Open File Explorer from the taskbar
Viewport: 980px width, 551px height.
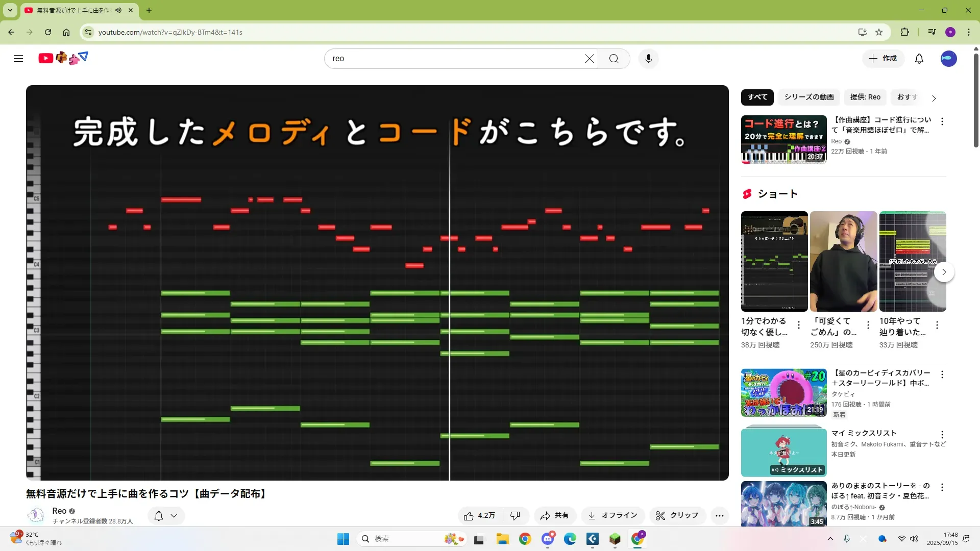[502, 539]
